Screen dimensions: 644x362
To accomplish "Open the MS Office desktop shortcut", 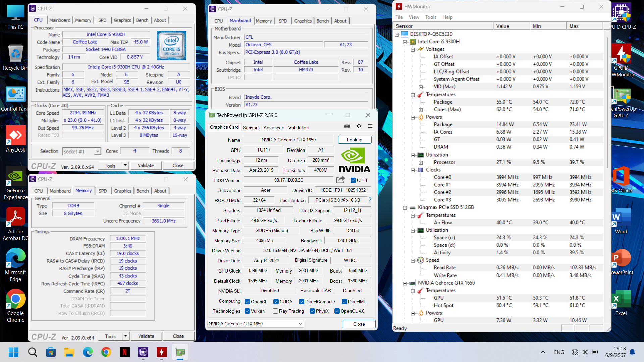I will coord(621,180).
